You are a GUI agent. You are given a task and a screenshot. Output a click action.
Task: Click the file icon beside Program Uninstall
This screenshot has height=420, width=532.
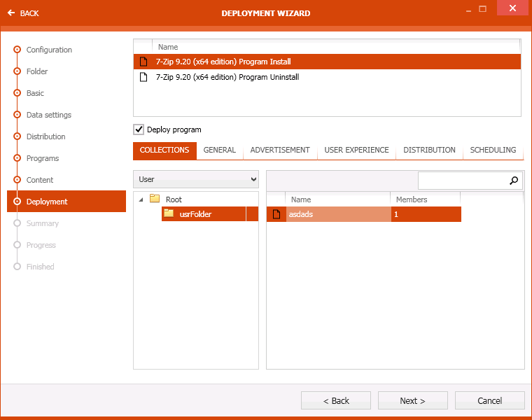click(x=143, y=77)
